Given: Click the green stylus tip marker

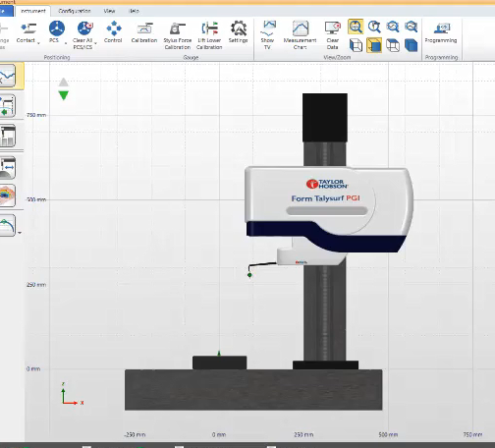Looking at the screenshot, I should pos(249,275).
